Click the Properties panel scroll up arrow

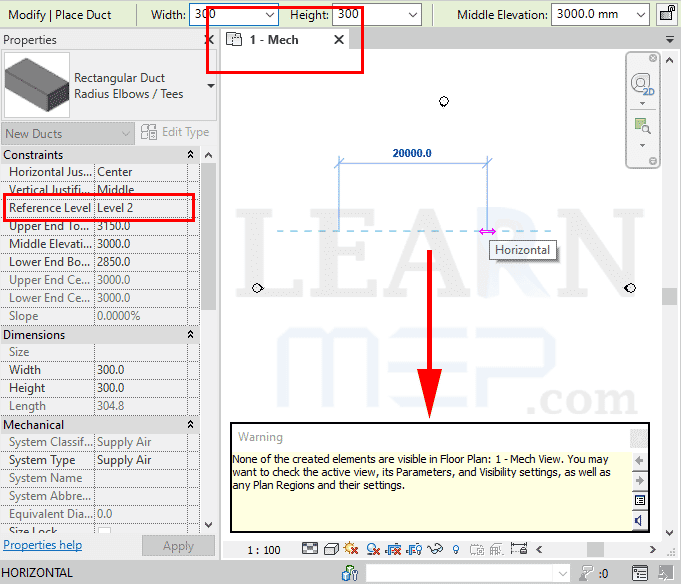208,155
